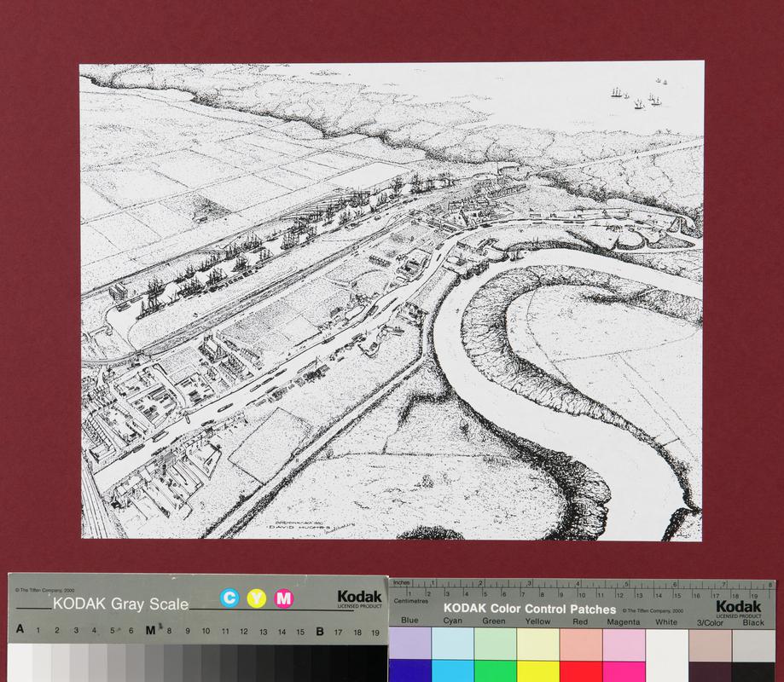Click the magenta M circle icon
Screen dimensions: 784x682
tap(284, 598)
